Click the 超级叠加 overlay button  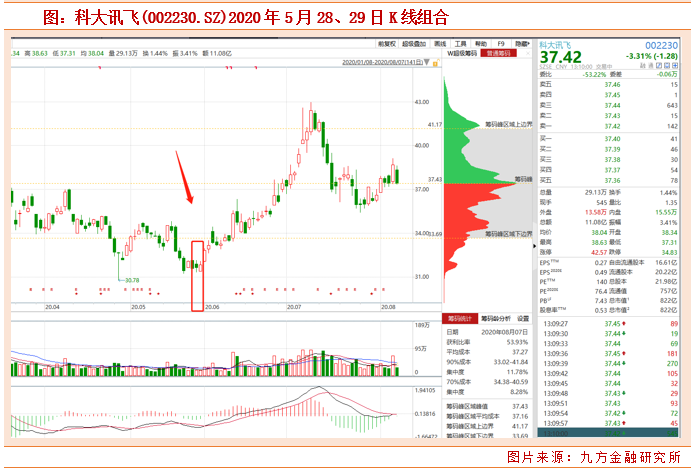(414, 44)
